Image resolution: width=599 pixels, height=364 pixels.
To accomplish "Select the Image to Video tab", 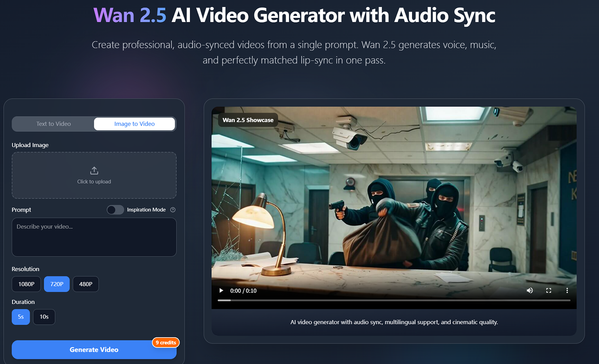I will [x=134, y=124].
